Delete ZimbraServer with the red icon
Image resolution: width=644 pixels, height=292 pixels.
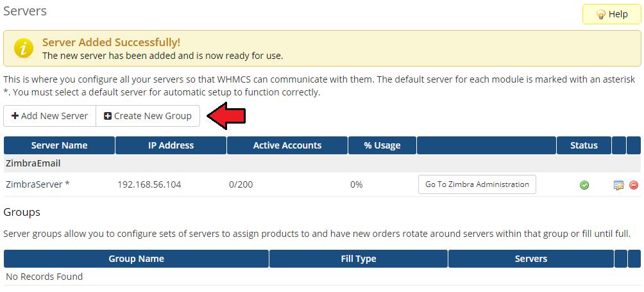(633, 185)
